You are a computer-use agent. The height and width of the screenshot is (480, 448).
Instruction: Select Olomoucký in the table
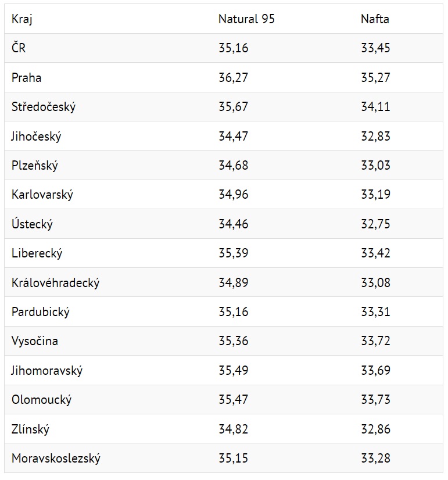tap(41, 400)
